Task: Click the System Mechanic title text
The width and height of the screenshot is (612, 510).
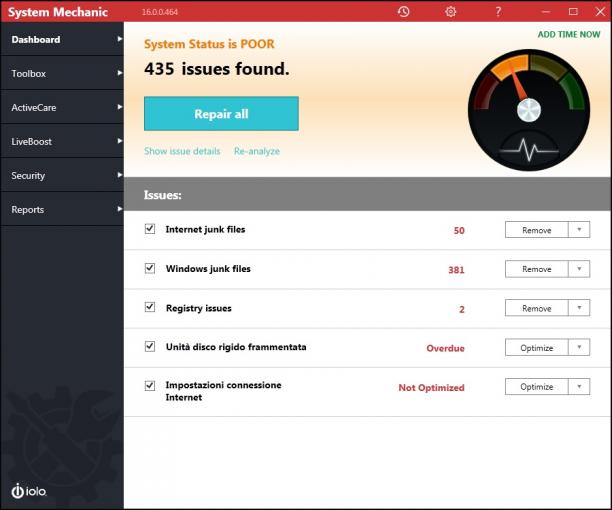Action: click(58, 12)
